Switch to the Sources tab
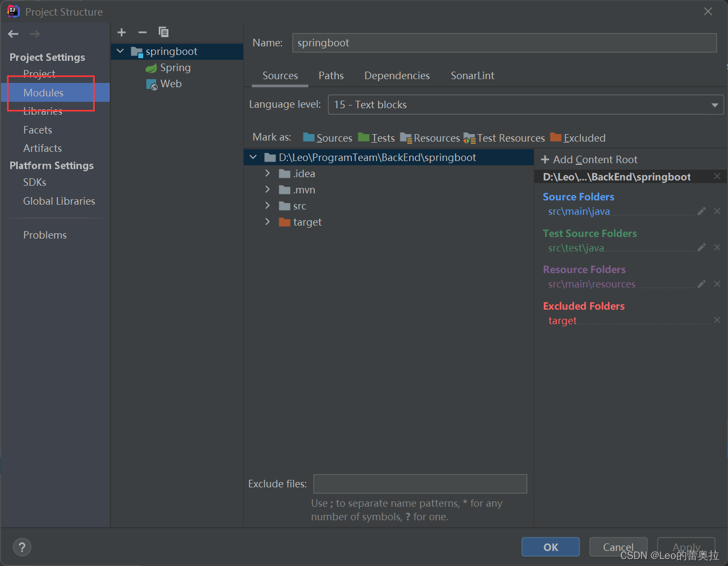The width and height of the screenshot is (728, 566). [x=280, y=76]
